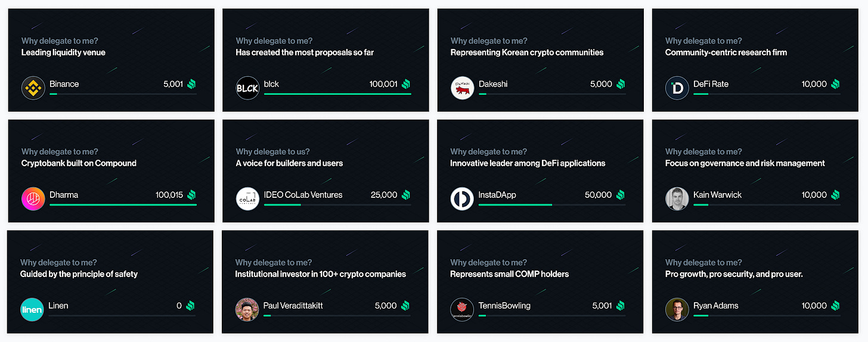This screenshot has width=868, height=342.
Task: Select the DeFi Rate logo icon
Action: [x=677, y=88]
